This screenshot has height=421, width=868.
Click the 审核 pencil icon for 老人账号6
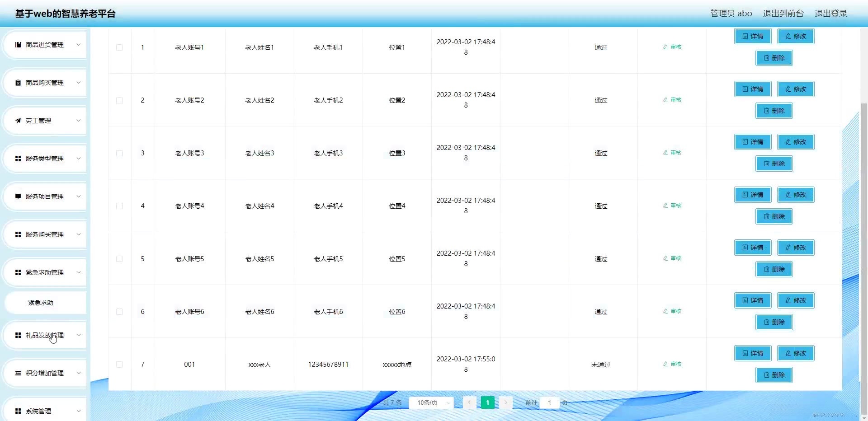click(x=665, y=311)
